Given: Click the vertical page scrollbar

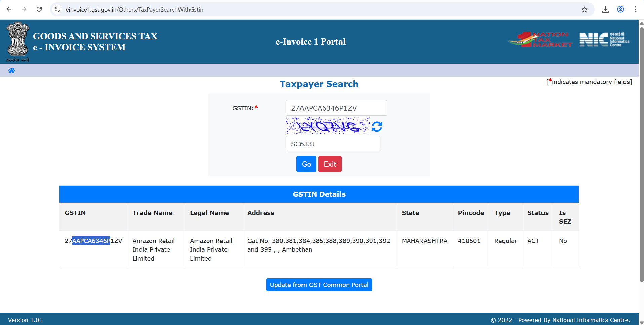Looking at the screenshot, I should [x=641, y=154].
